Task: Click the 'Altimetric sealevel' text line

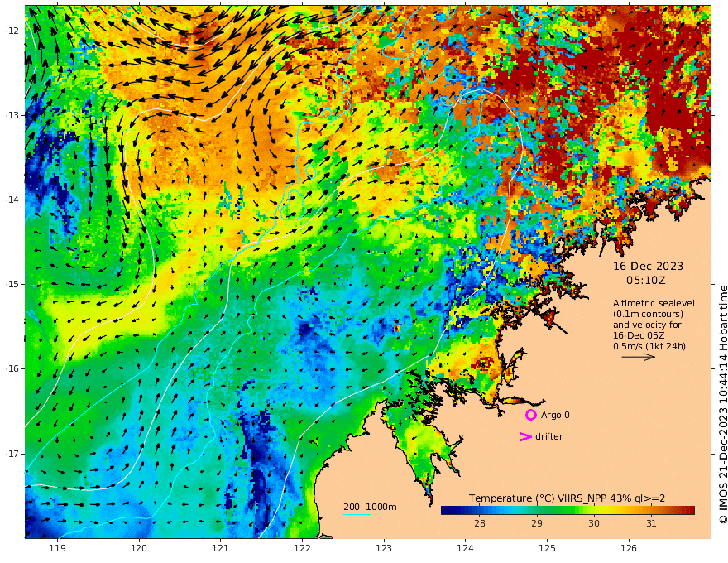Action: click(654, 303)
